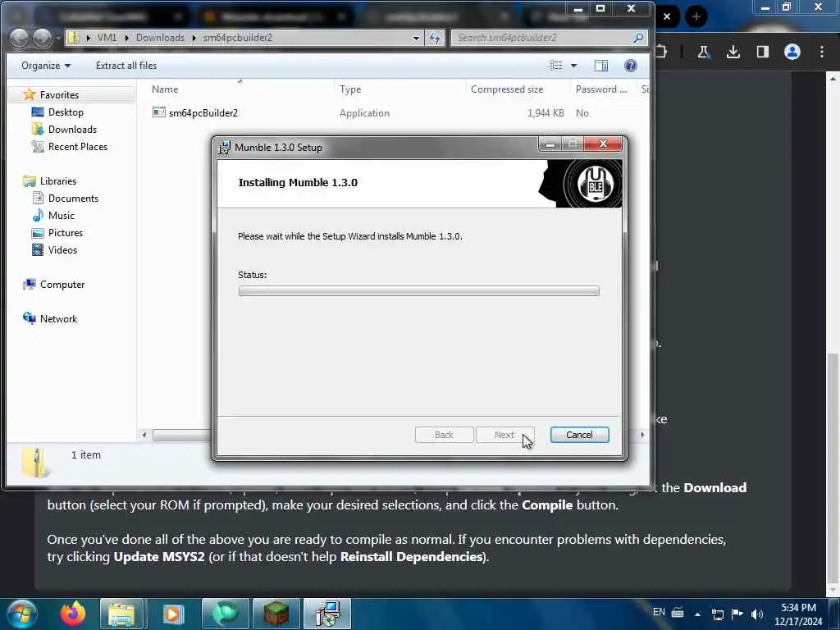Click the Cancel button in Mumble Setup
Screen dimensions: 840x630
coord(579,435)
